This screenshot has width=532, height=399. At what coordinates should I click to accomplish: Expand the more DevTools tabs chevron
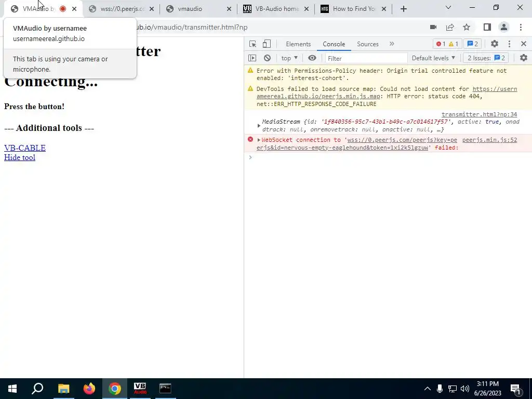point(392,44)
